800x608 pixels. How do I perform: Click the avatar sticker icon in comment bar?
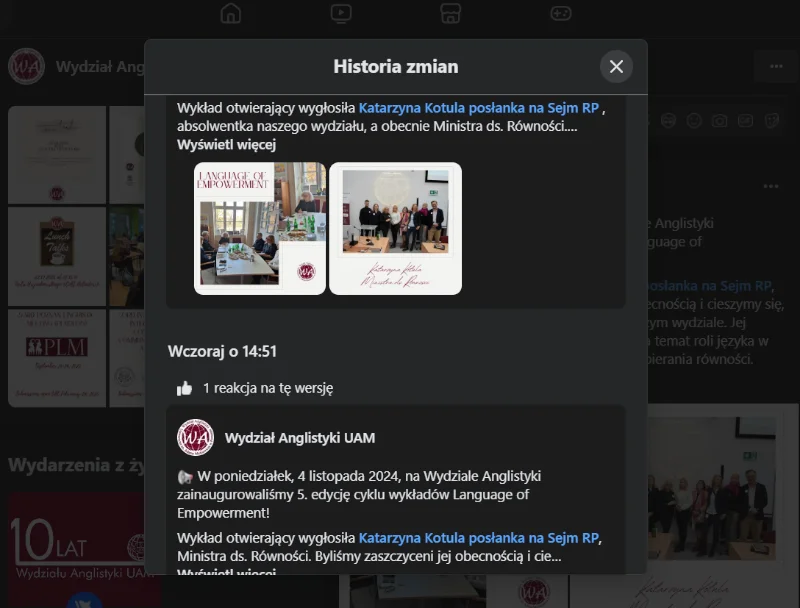668,120
